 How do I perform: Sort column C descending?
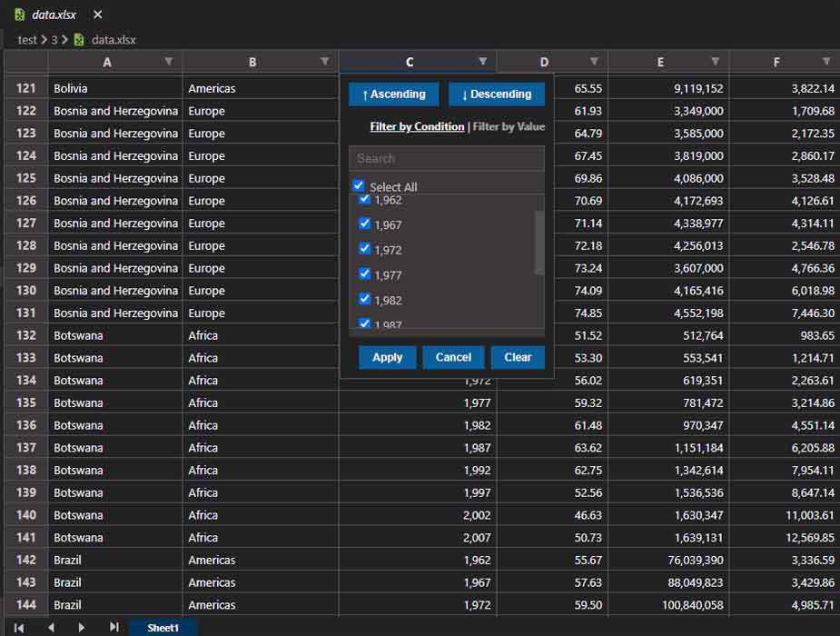tap(497, 94)
